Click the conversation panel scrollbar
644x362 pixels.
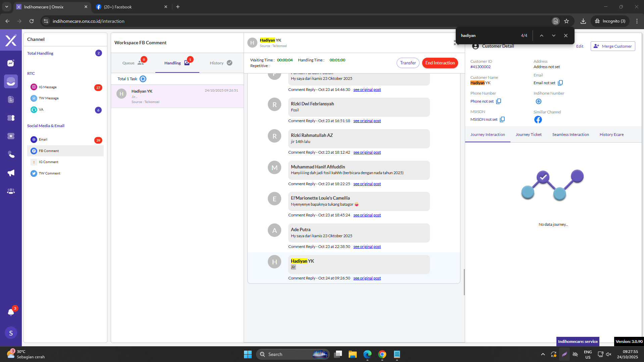click(464, 282)
